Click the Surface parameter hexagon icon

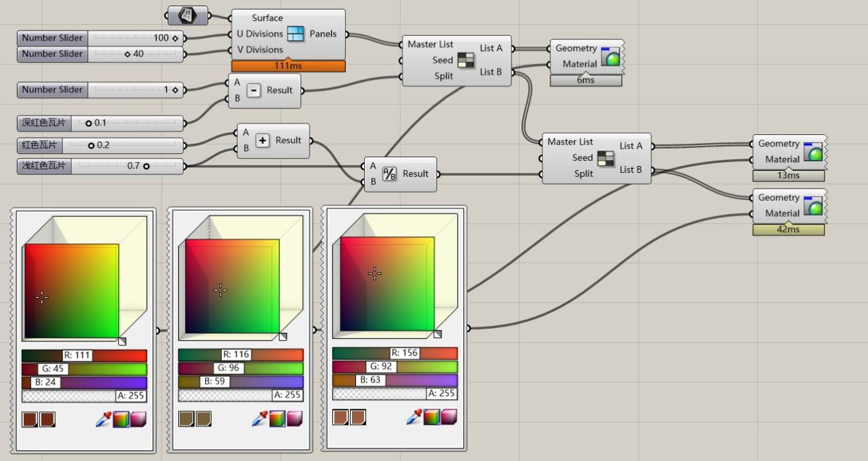188,15
